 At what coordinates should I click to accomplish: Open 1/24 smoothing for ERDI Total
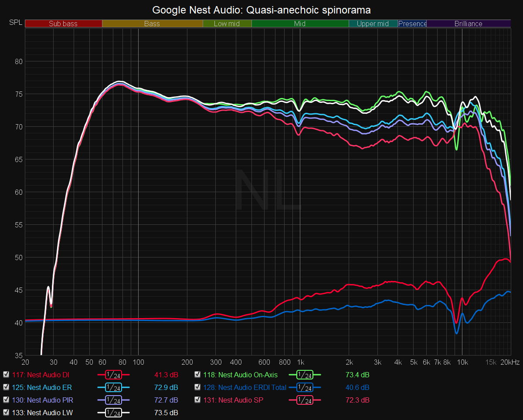pos(305,387)
